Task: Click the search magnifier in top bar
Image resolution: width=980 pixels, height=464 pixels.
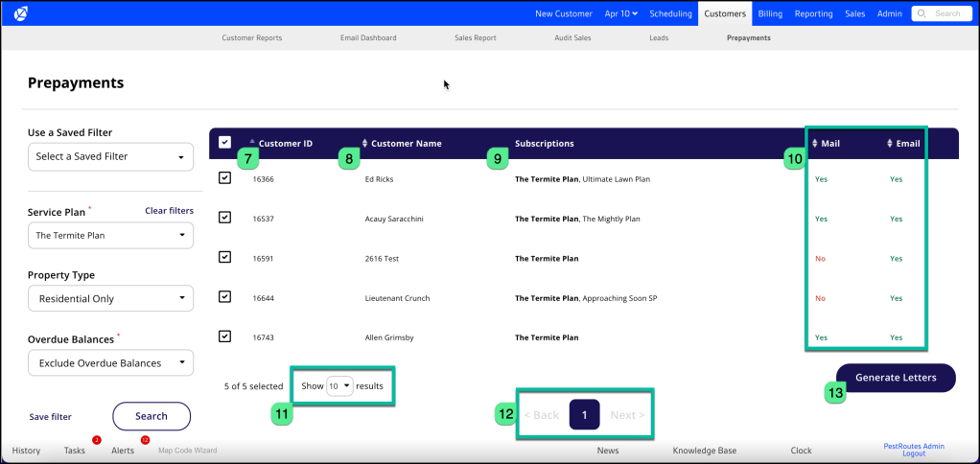Action: (x=922, y=13)
